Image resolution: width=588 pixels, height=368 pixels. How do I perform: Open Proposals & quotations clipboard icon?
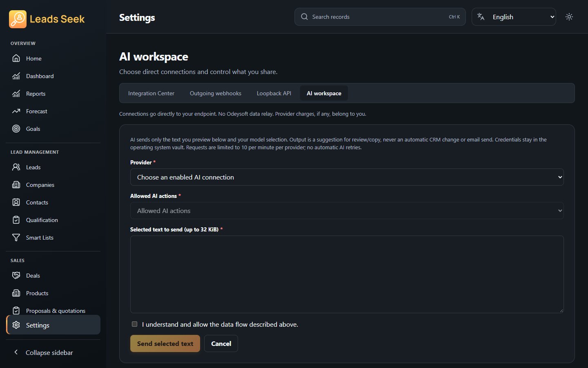click(x=16, y=311)
